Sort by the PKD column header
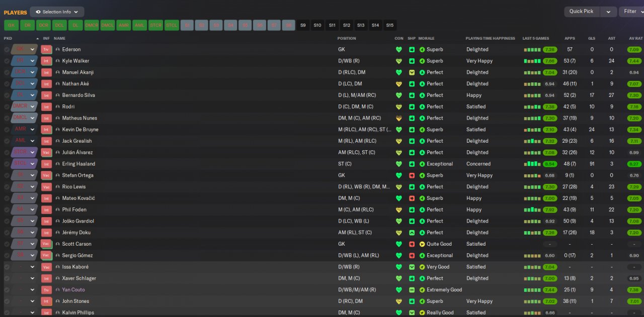The height and width of the screenshot is (317, 644). point(8,38)
